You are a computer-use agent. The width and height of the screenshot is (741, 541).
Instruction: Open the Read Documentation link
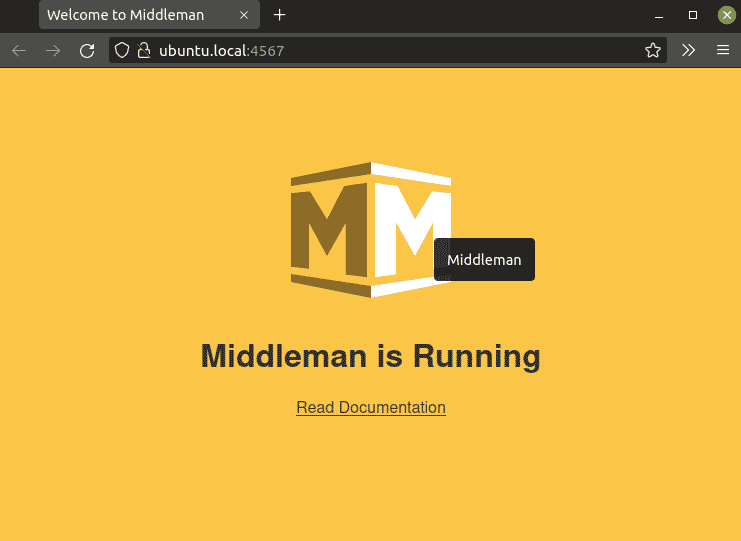[371, 407]
